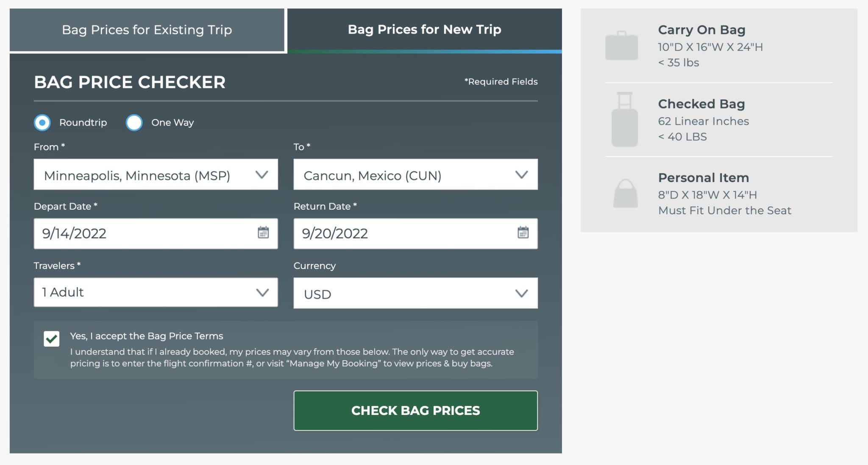Click the chevron on the Currency field
Image resolution: width=868 pixels, height=465 pixels.
(522, 292)
